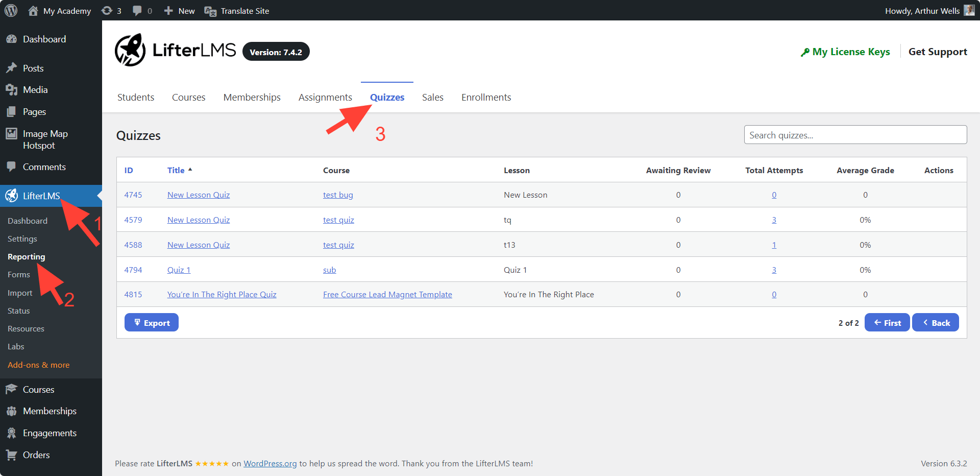Open My License Keys link

click(851, 52)
